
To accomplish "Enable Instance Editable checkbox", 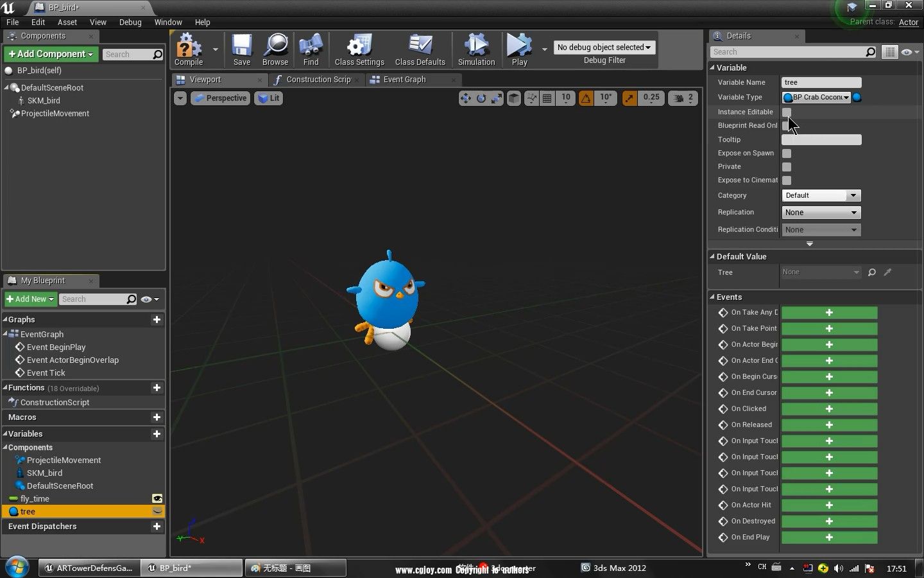I will point(787,112).
